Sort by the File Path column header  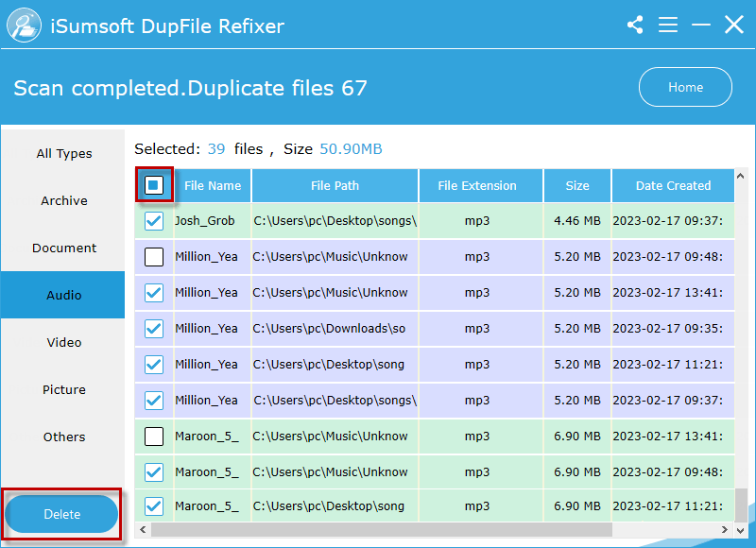pyautogui.click(x=335, y=185)
